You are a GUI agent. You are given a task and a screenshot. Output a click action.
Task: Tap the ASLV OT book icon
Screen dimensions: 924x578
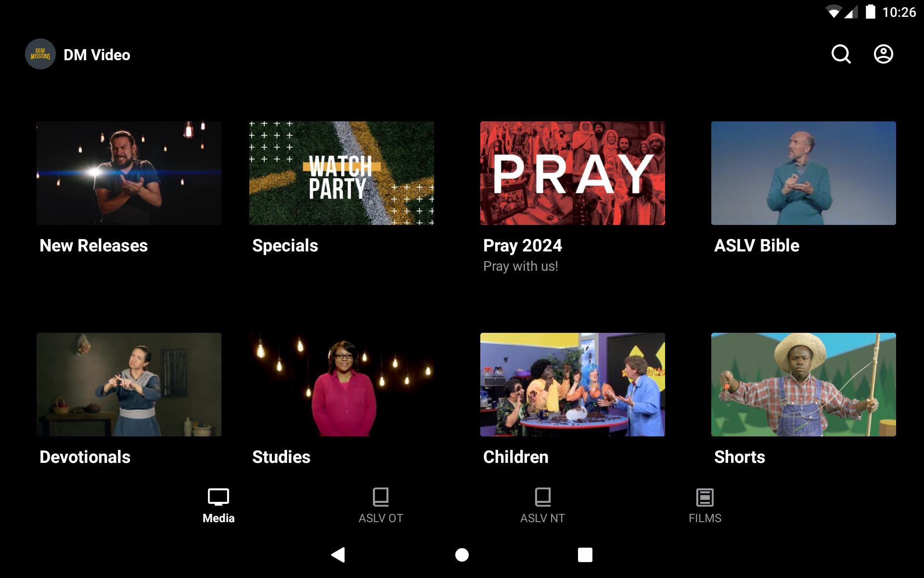[380, 497]
